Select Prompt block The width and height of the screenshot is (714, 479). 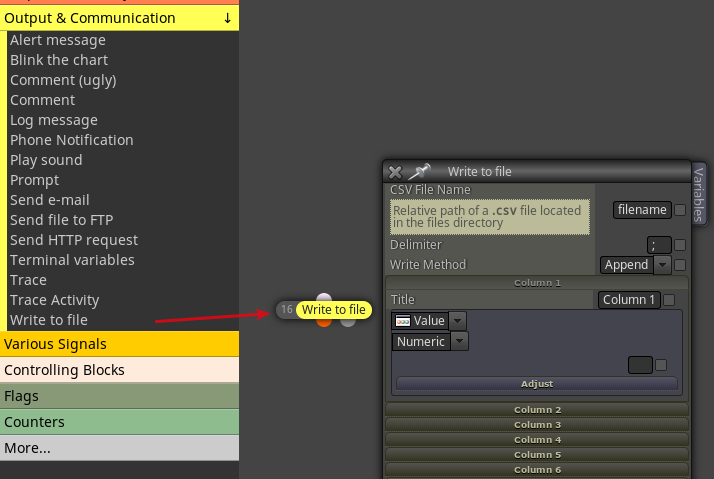[35, 180]
